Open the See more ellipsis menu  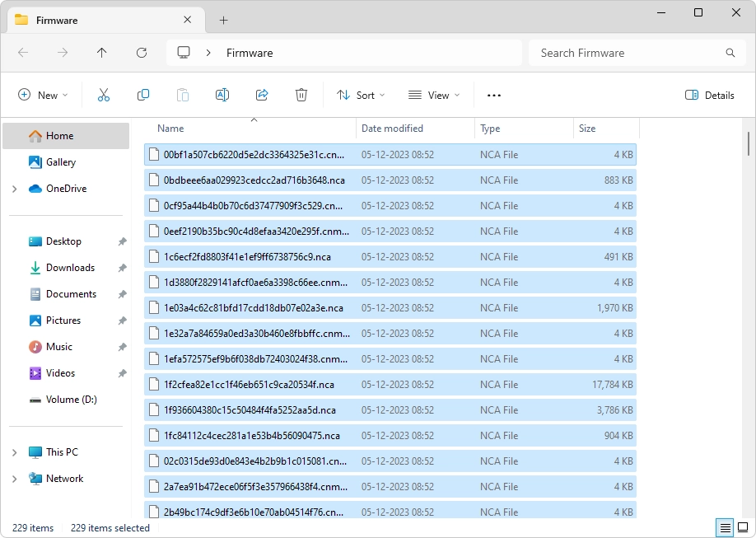pos(494,96)
